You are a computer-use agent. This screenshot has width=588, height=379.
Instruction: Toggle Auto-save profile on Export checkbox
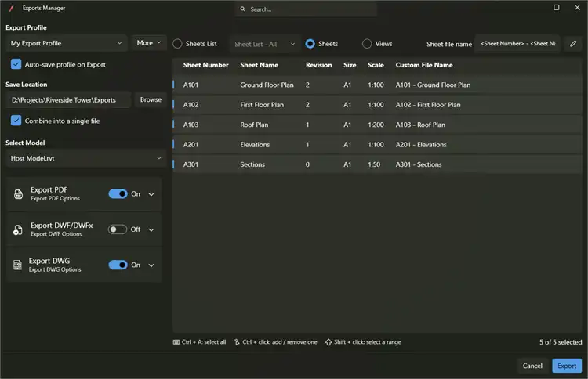[16, 64]
